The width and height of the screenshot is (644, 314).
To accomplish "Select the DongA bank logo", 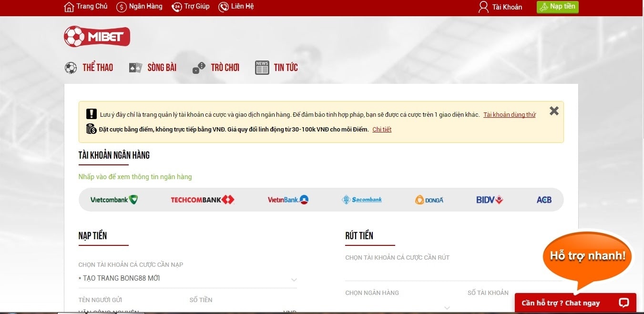I will pos(429,200).
